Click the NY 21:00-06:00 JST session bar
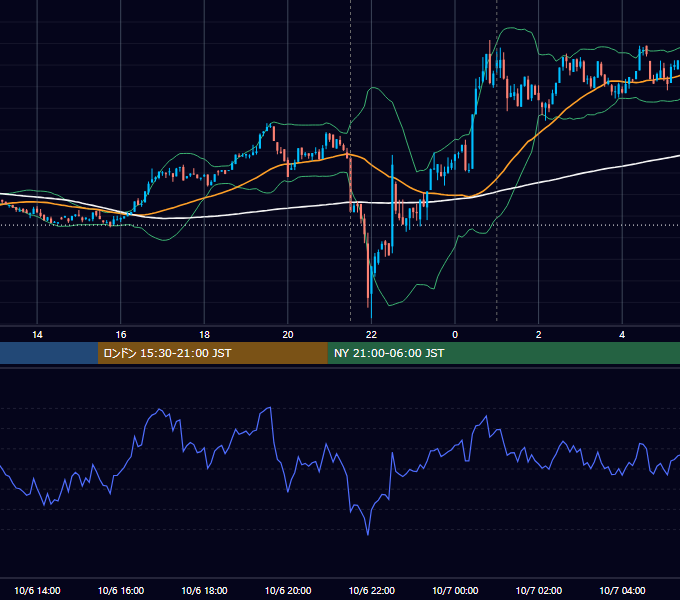 point(503,353)
